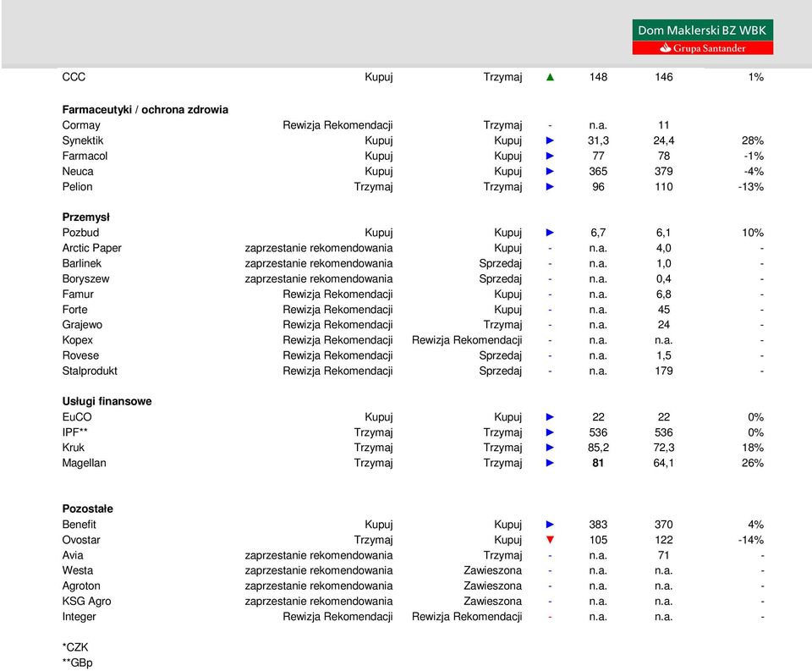812x671 pixels.
Task: Select the IPF** company name
Action: pos(74,432)
